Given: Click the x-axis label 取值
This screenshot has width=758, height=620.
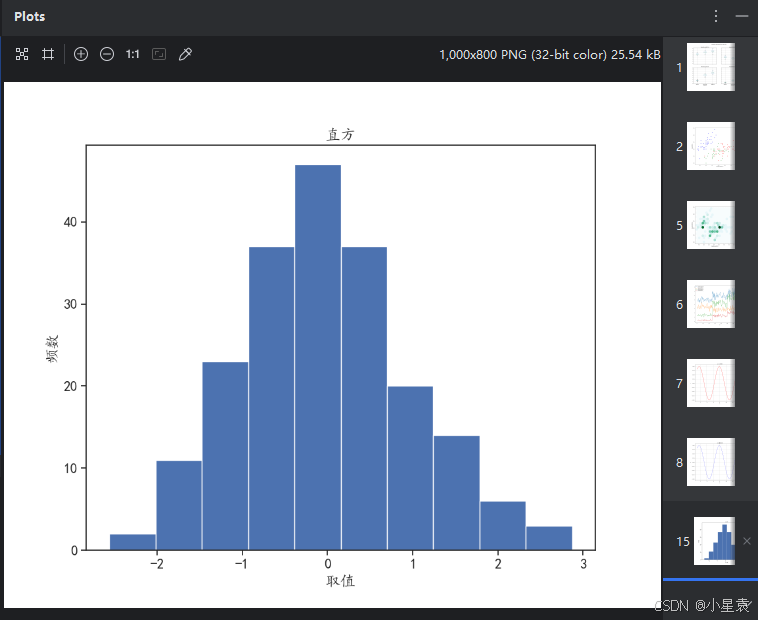Looking at the screenshot, I should click(x=340, y=580).
